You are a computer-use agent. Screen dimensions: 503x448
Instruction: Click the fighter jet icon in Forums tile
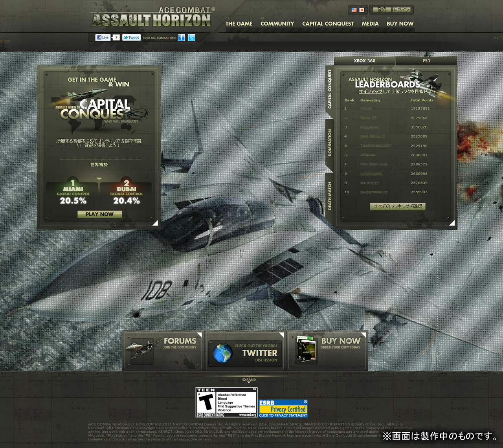coord(143,350)
